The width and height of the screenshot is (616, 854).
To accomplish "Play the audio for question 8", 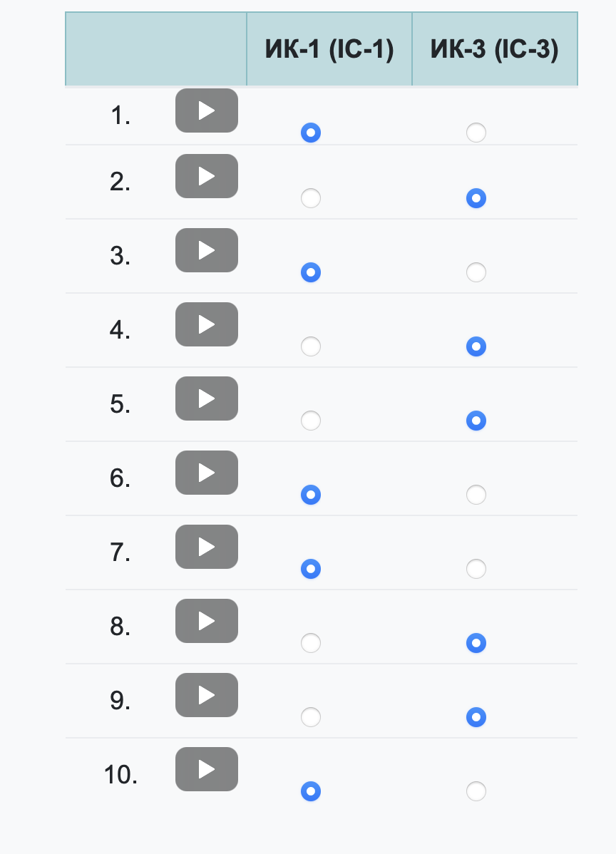I will tap(206, 621).
